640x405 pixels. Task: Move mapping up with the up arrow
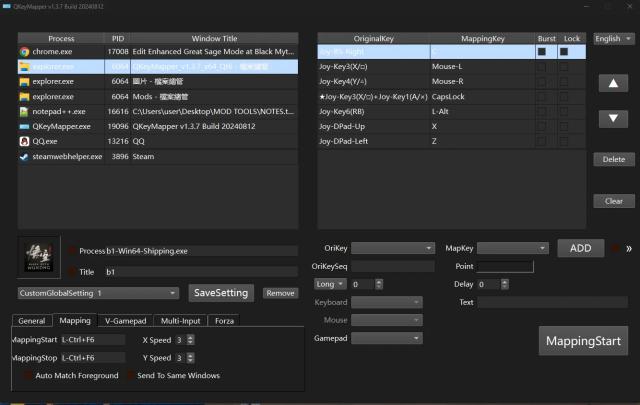(x=613, y=83)
